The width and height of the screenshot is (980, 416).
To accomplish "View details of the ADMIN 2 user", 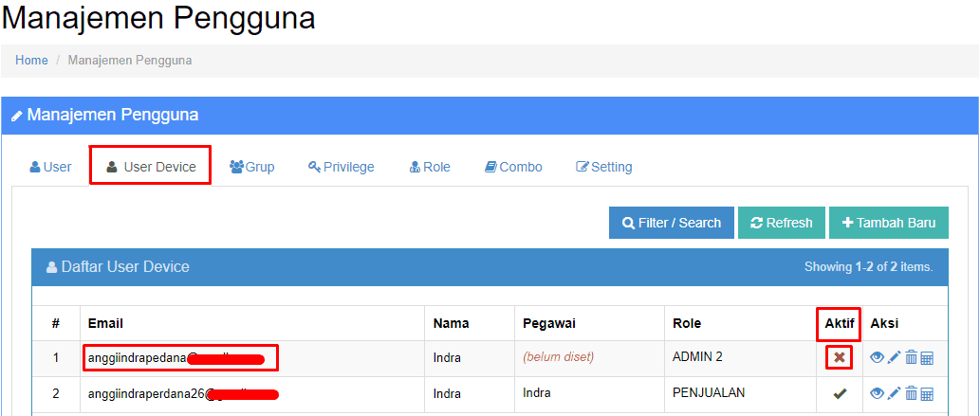I will [x=878, y=357].
